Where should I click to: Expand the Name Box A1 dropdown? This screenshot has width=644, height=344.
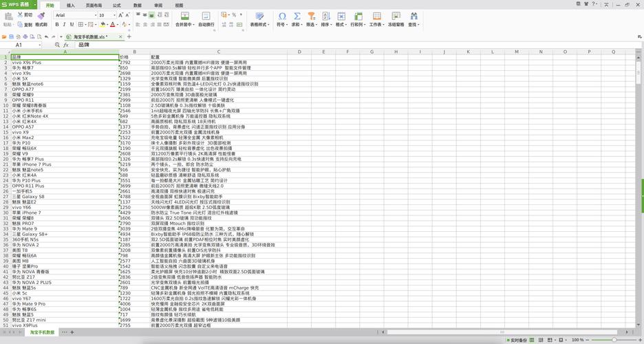[40, 45]
